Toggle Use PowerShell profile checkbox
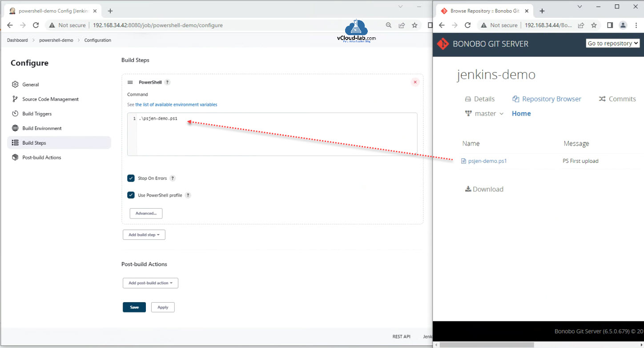Viewport: 644px width, 348px height. point(131,195)
